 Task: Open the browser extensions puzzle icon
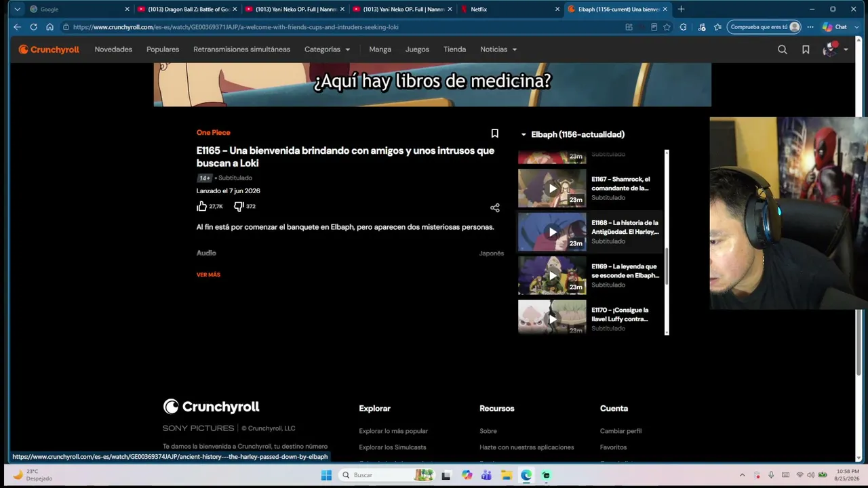(x=683, y=27)
